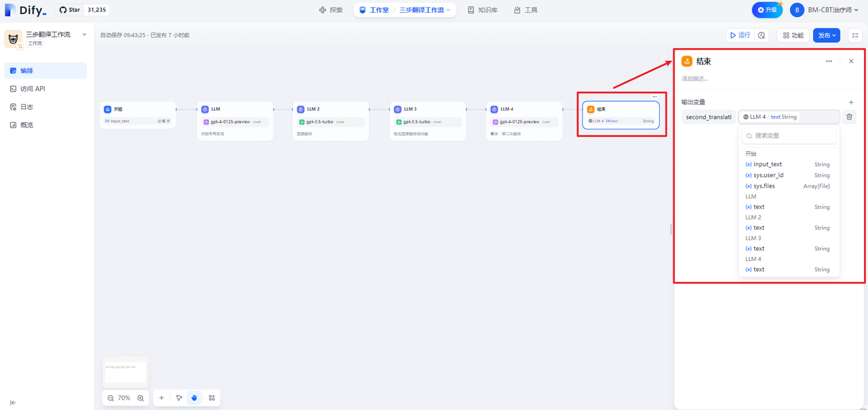This screenshot has height=410, width=868.
Task: Open 日志 in the sidebar
Action: coord(45,107)
